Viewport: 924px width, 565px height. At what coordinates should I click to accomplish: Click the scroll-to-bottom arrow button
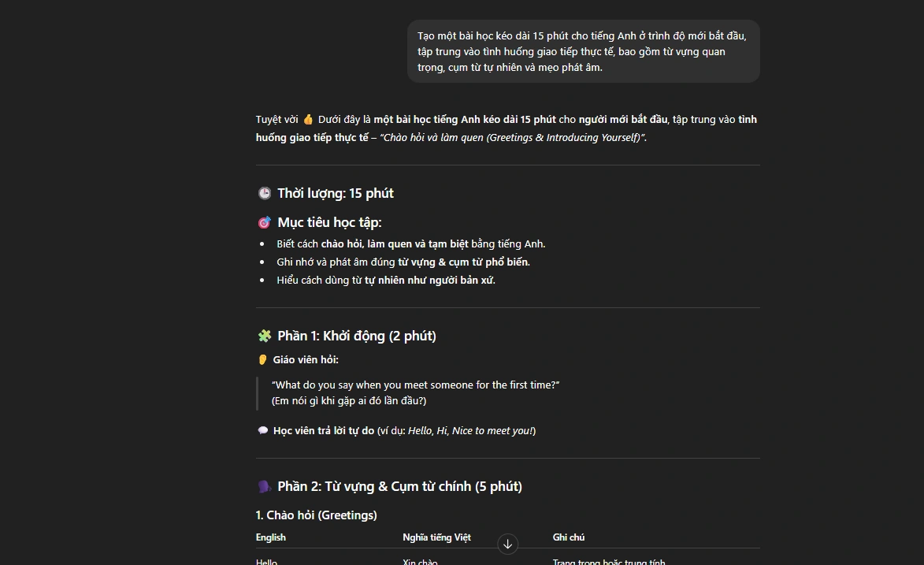(x=508, y=544)
